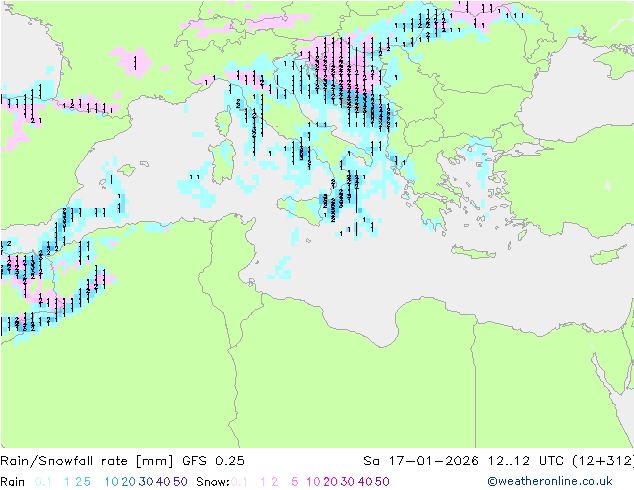Select the Rain legend 50 value
634x490 pixels.
click(180, 482)
